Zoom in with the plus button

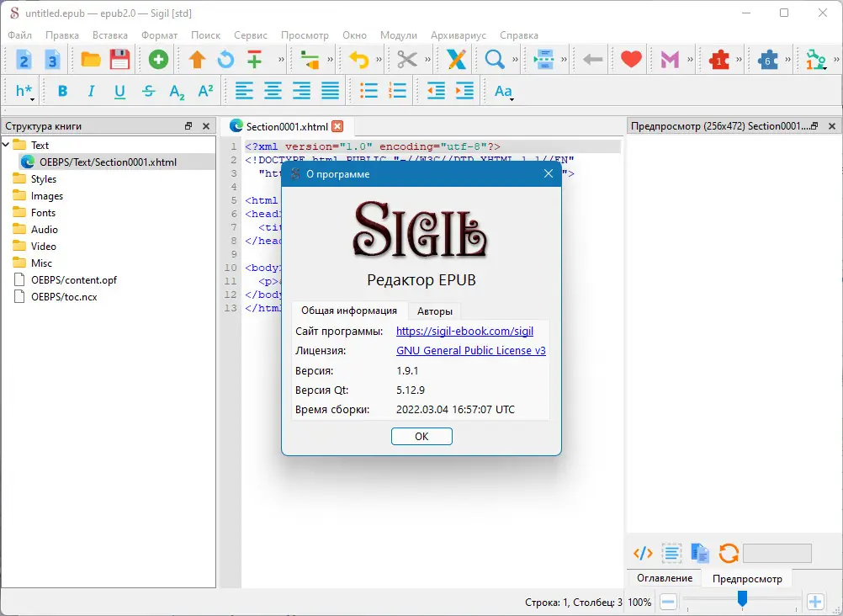coord(815,602)
